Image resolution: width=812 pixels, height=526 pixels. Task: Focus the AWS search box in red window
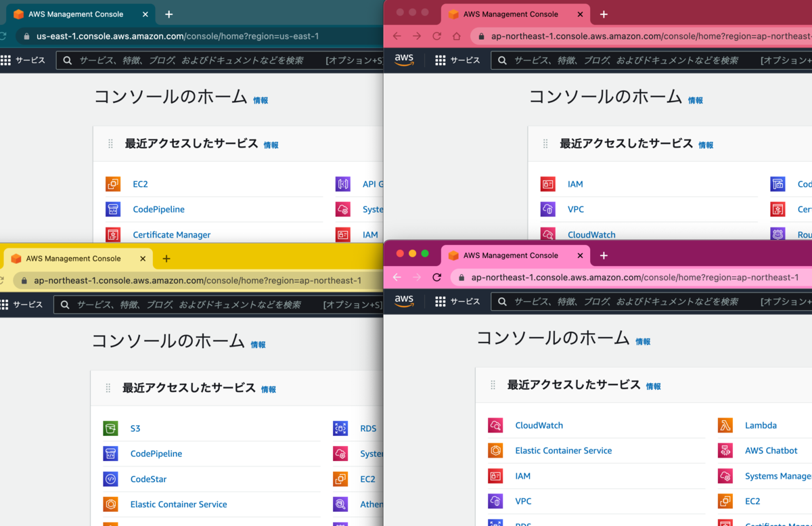click(x=651, y=60)
